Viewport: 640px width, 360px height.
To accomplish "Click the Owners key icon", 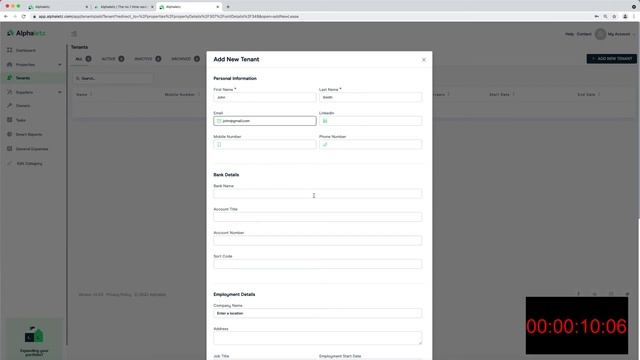I will (x=9, y=106).
